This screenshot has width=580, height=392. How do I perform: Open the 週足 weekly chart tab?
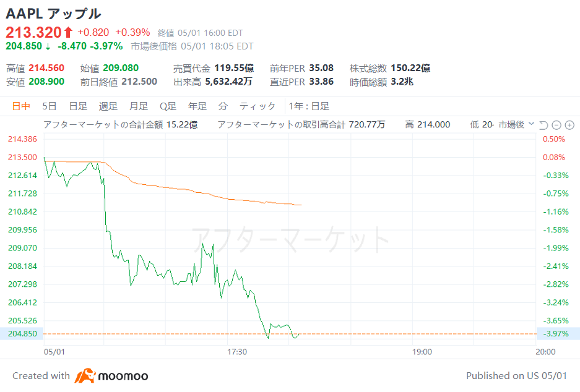click(108, 106)
